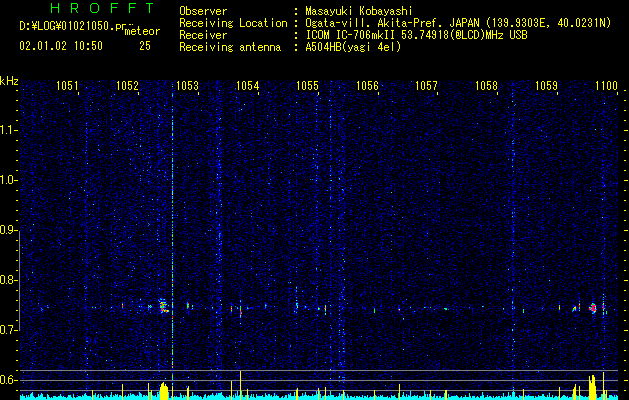Click the HROFFT title text
This screenshot has height=400, width=629.
coord(102,8)
